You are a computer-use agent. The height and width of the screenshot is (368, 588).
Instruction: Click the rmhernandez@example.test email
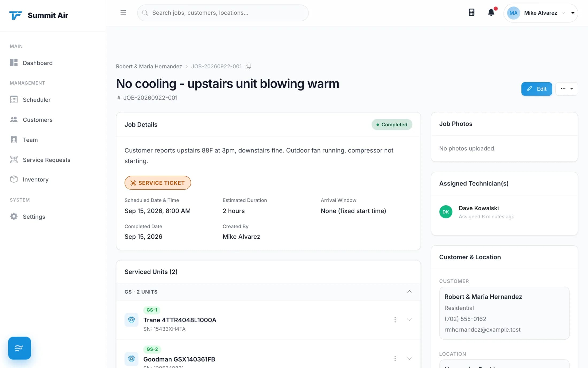click(482, 329)
